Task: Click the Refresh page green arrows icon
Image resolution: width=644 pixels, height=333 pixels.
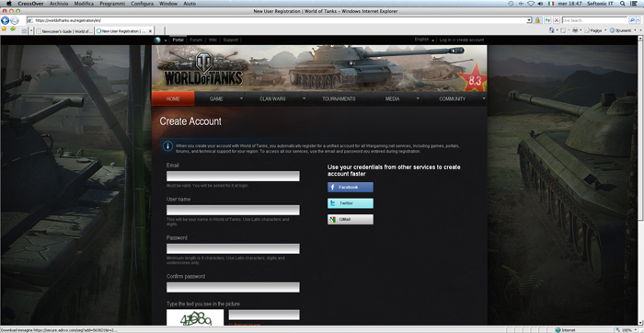Action: [x=548, y=20]
